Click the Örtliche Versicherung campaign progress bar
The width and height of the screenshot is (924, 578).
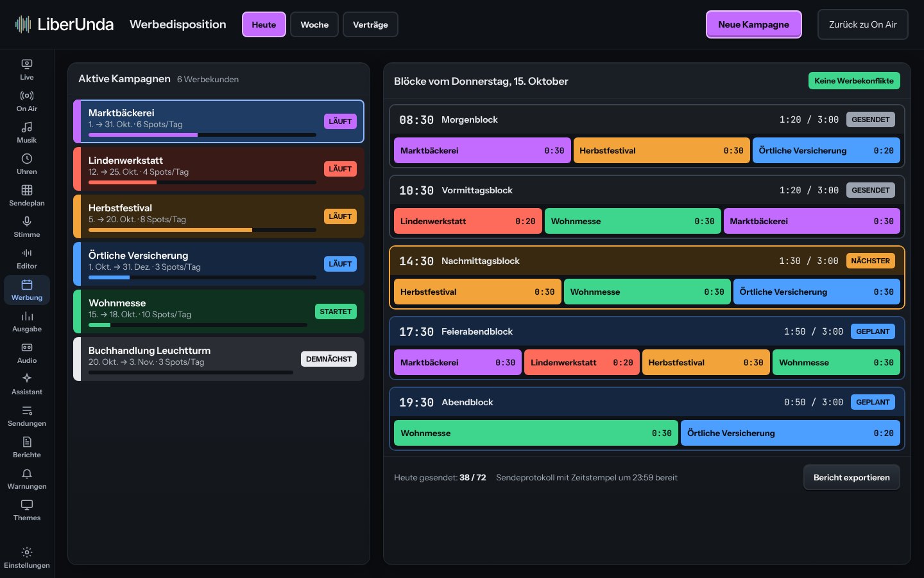(202, 277)
